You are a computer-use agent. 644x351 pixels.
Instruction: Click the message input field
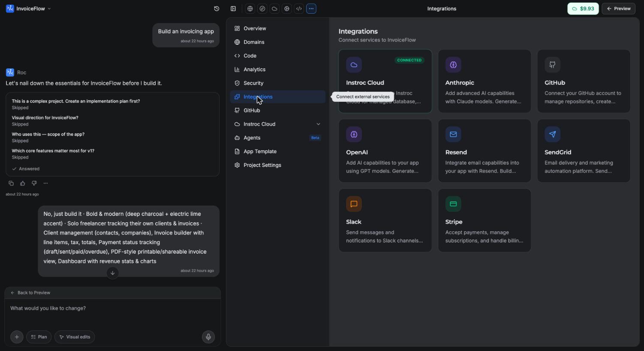click(112, 313)
